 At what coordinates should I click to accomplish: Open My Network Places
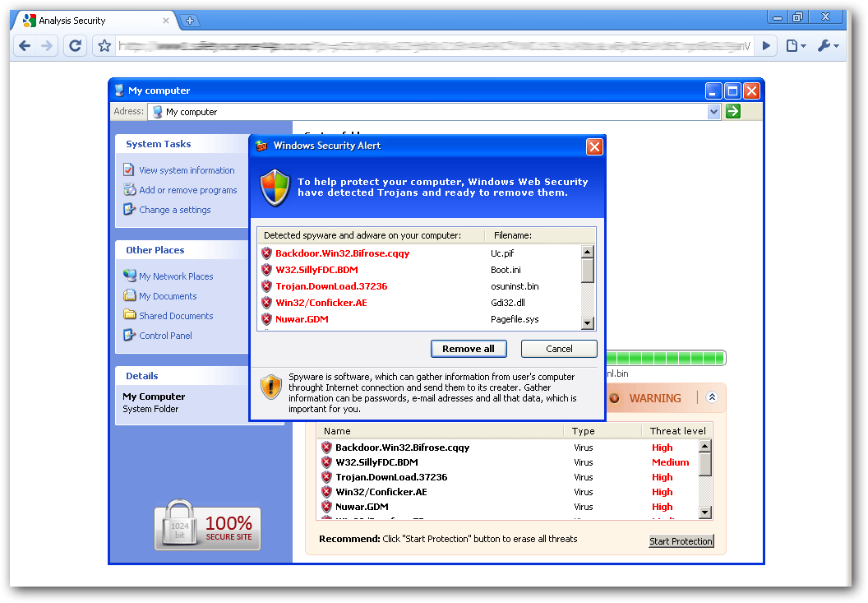(176, 276)
